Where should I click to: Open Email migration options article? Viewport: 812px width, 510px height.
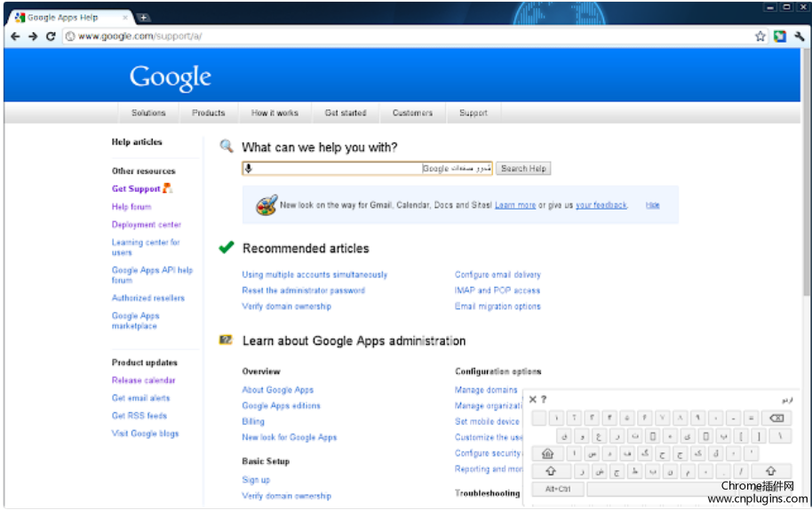(498, 306)
